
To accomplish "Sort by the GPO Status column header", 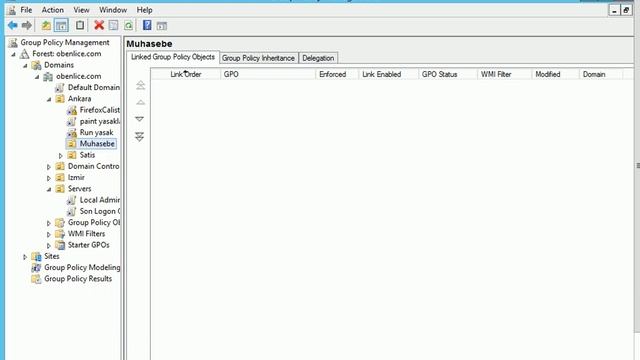I will coord(448,74).
